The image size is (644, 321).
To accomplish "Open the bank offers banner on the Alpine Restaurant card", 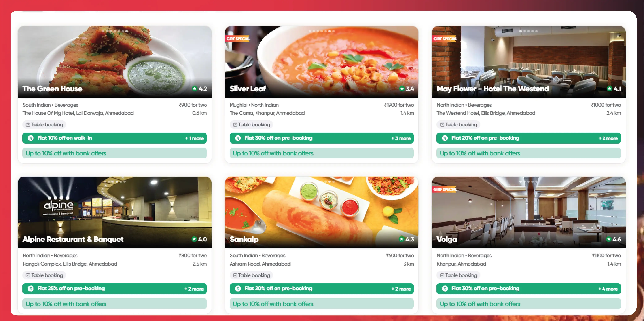I will (114, 304).
